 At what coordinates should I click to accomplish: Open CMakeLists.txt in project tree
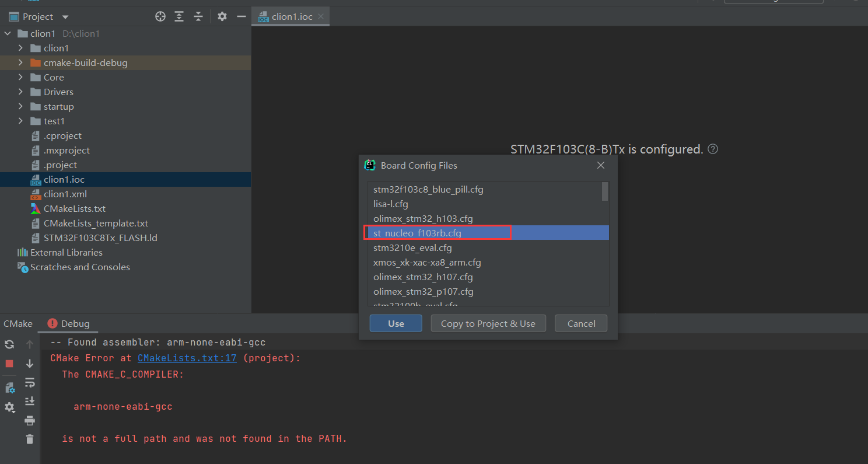click(x=74, y=209)
